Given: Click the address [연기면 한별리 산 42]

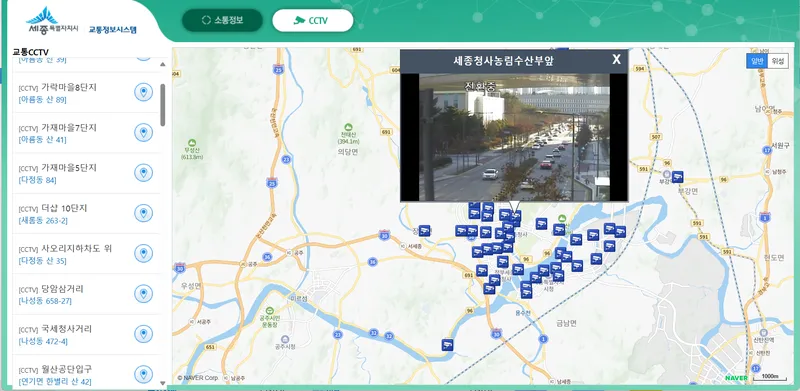Looking at the screenshot, I should (55, 382).
